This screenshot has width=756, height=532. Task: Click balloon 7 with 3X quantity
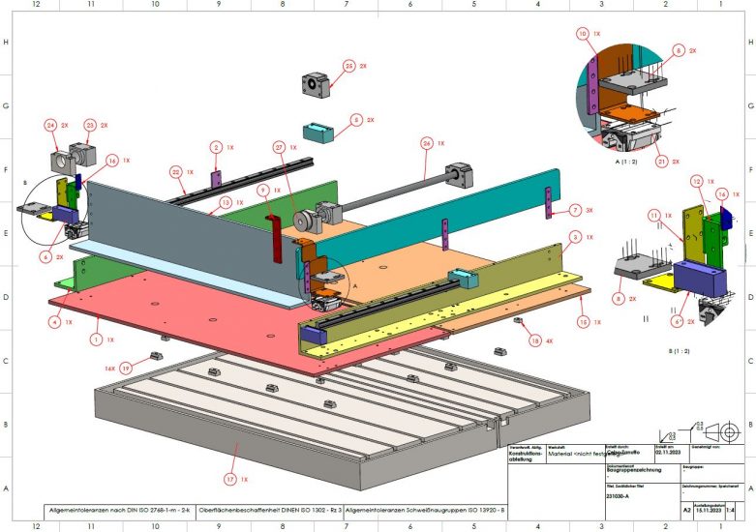tap(575, 209)
